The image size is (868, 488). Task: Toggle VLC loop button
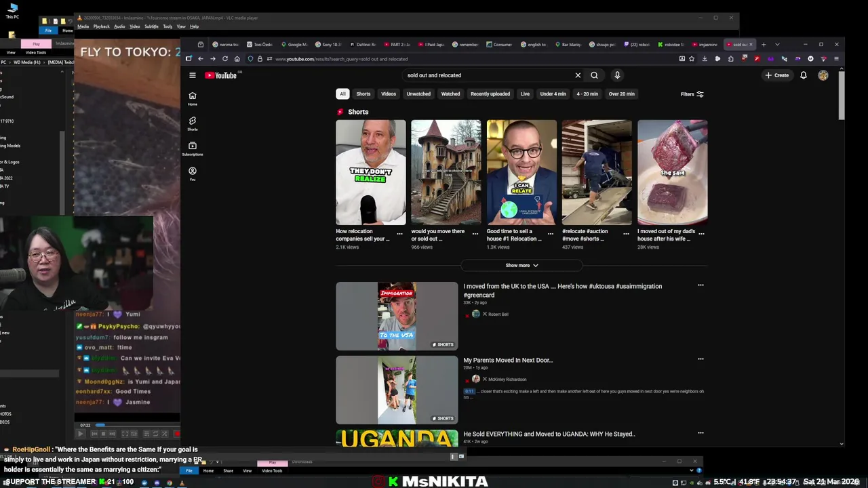tap(155, 434)
